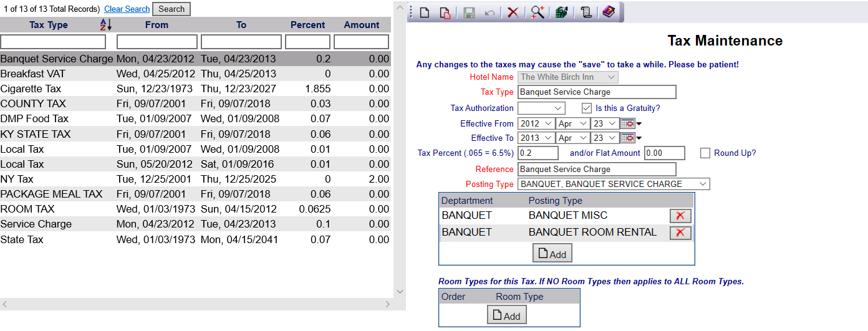
Task: Uncheck the Is this a Gratuity checkbox
Action: (587, 108)
